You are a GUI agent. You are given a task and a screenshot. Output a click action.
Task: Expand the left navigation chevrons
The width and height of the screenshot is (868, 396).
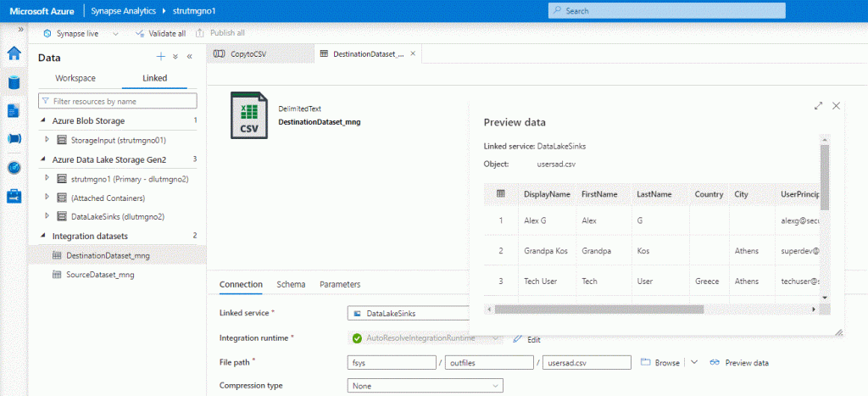pyautogui.click(x=20, y=29)
